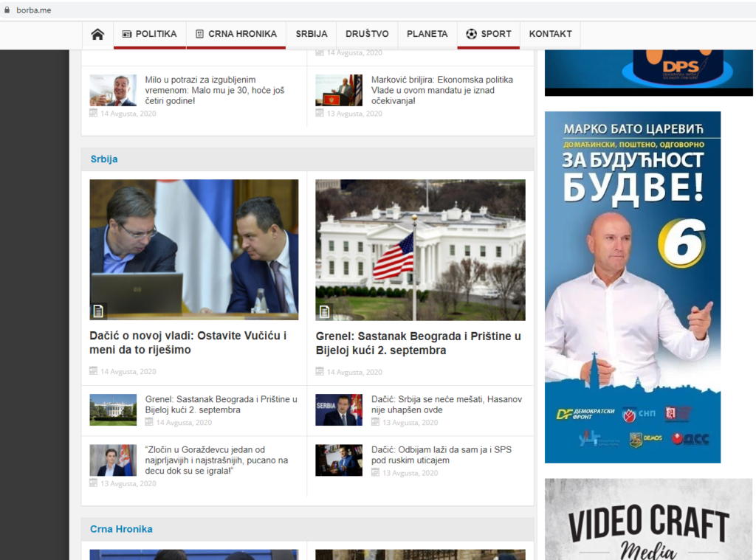Screen dimensions: 756x560
Task: Open small 'Grenel: Sastanak Beograda' list article
Action: click(x=221, y=404)
